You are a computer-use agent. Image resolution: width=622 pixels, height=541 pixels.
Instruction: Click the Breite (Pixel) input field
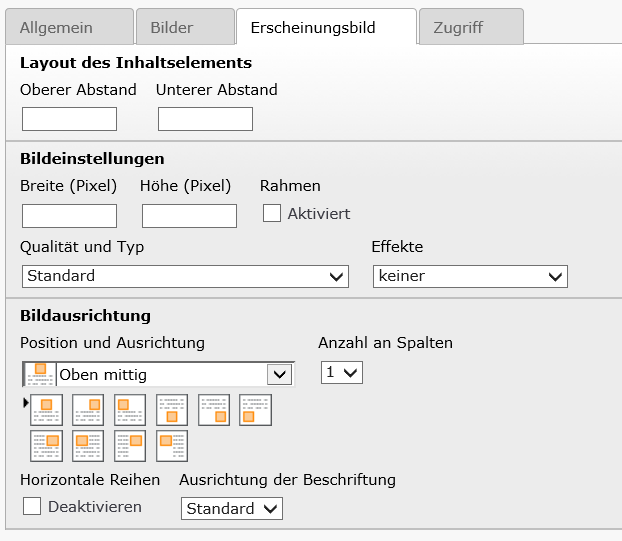[x=69, y=216]
